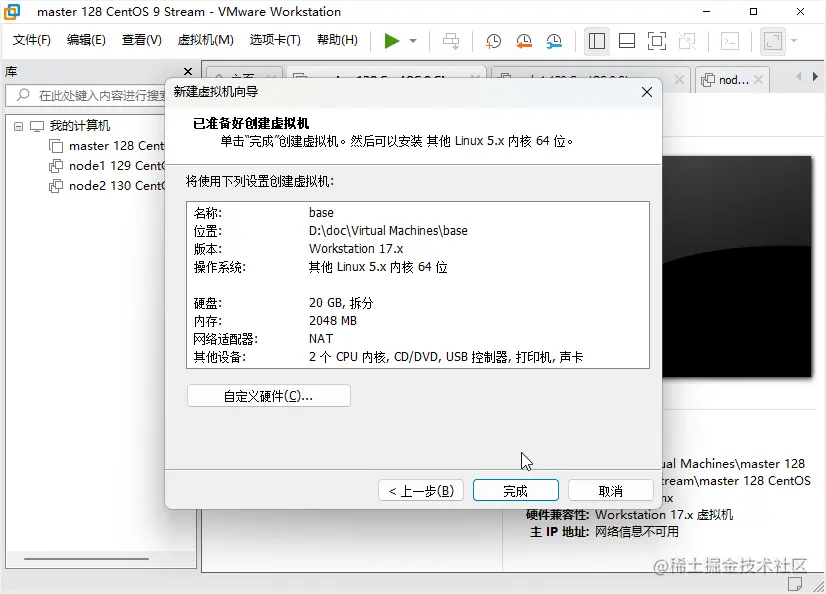Open the 编辑(E) menu
Image resolution: width=826 pixels, height=594 pixels.
click(86, 40)
